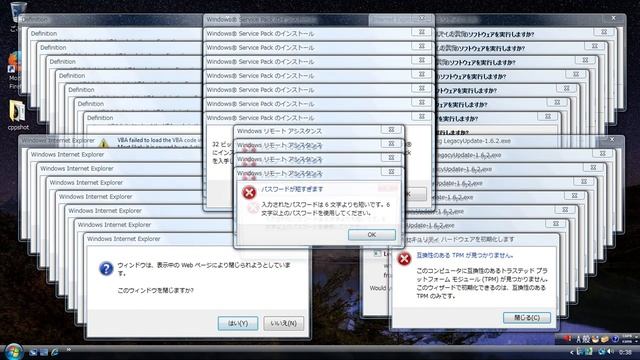The width and height of the screenshot is (640, 360).
Task: Click the yellow warning icon beside VBA failed message
Action: point(104,143)
